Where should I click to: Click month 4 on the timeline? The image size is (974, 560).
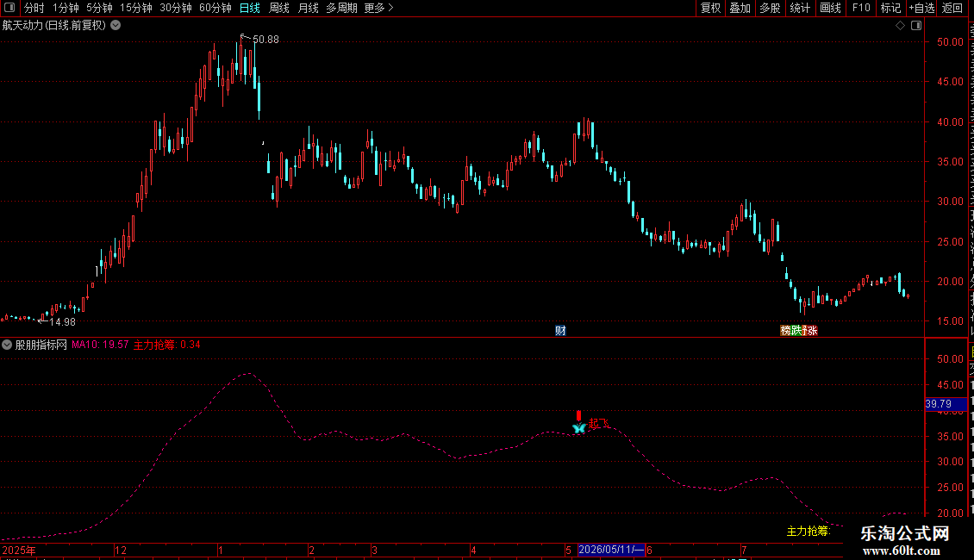click(x=473, y=550)
